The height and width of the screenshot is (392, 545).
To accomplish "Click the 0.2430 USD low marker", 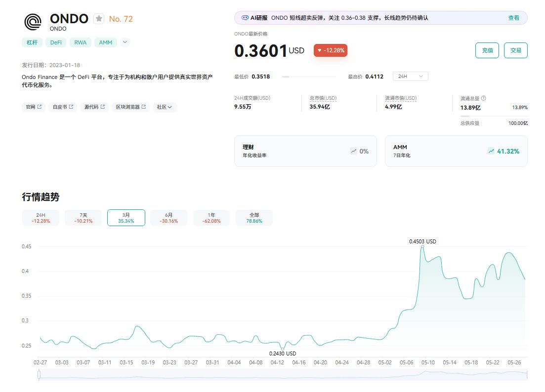I will coord(283,349).
